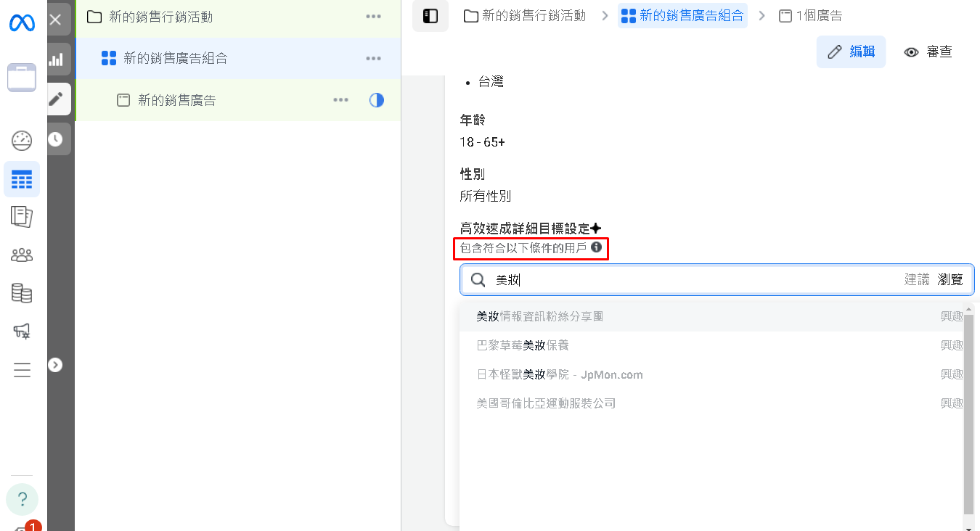Select the campaigns table grid icon
The height and width of the screenshot is (531, 980).
click(22, 179)
